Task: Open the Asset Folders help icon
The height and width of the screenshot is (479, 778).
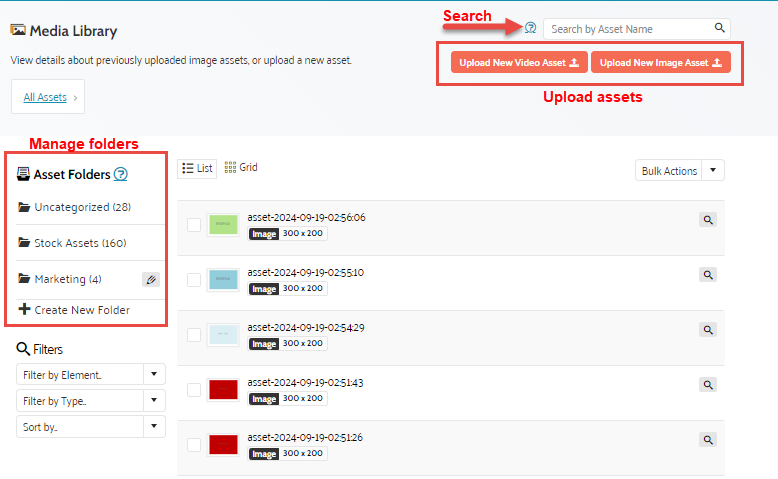Action: [x=120, y=174]
